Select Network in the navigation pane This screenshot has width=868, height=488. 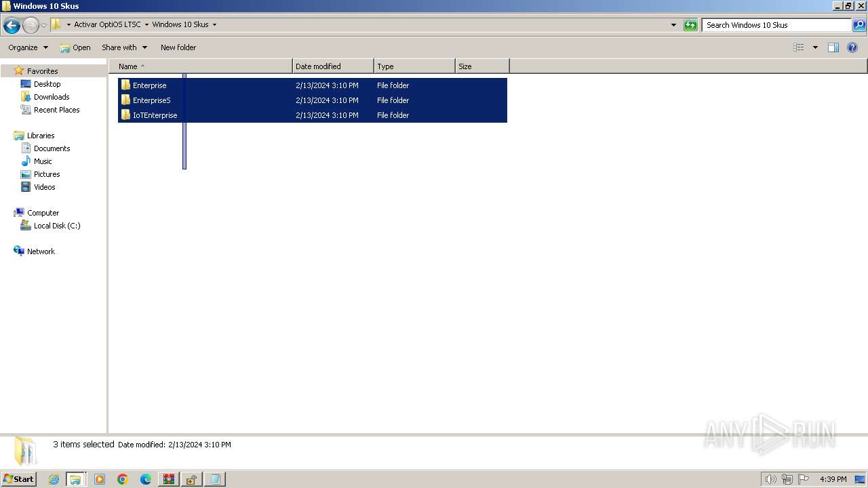(41, 251)
